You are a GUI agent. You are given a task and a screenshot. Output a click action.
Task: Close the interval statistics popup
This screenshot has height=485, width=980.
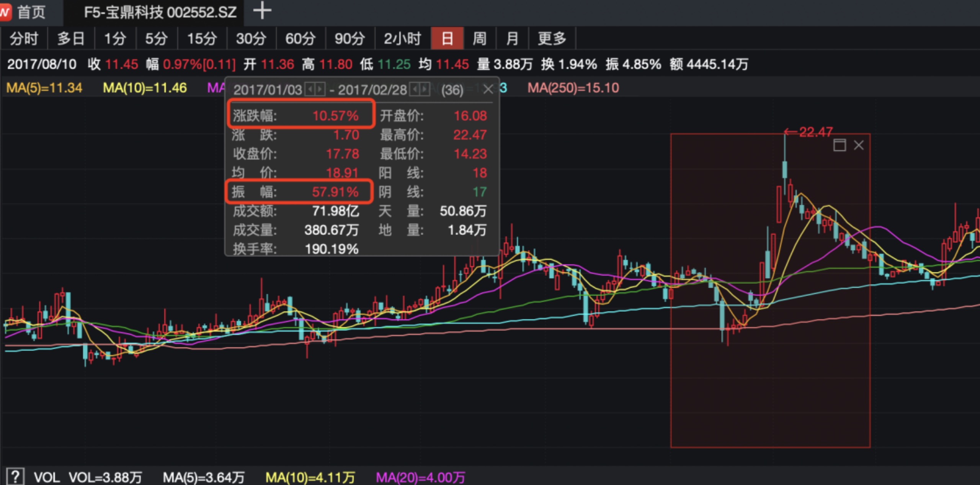(488, 90)
